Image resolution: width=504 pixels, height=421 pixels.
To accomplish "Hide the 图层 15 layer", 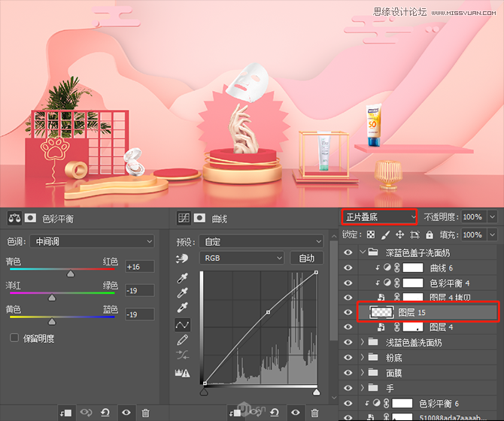I will pos(348,313).
